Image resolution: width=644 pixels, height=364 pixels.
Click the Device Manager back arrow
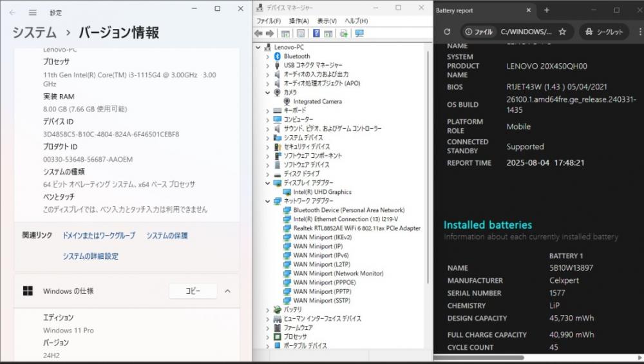click(258, 34)
